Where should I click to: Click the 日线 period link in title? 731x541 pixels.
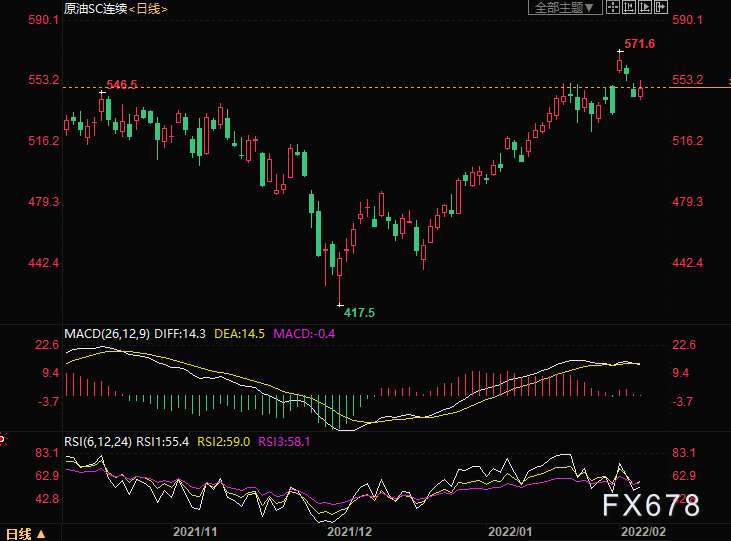tap(148, 8)
